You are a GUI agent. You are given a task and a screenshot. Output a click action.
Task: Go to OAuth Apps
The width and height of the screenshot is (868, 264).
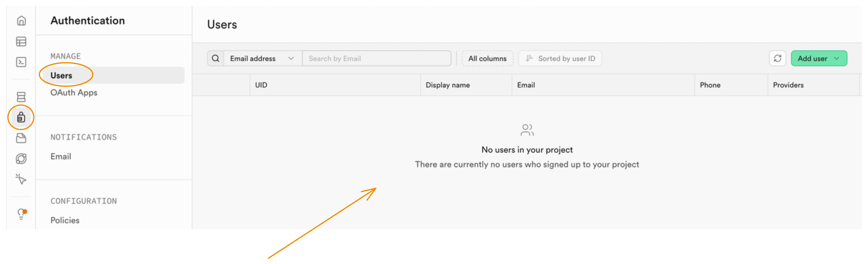74,93
